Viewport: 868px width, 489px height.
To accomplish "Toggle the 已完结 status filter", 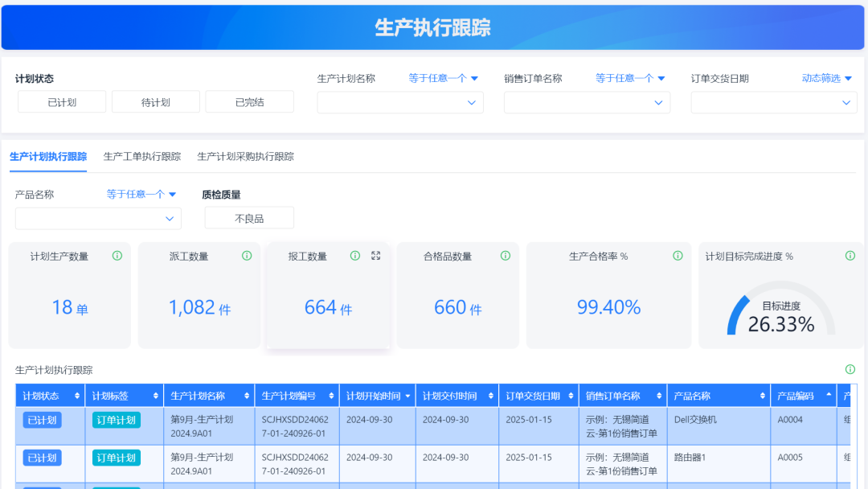I will pyautogui.click(x=249, y=102).
